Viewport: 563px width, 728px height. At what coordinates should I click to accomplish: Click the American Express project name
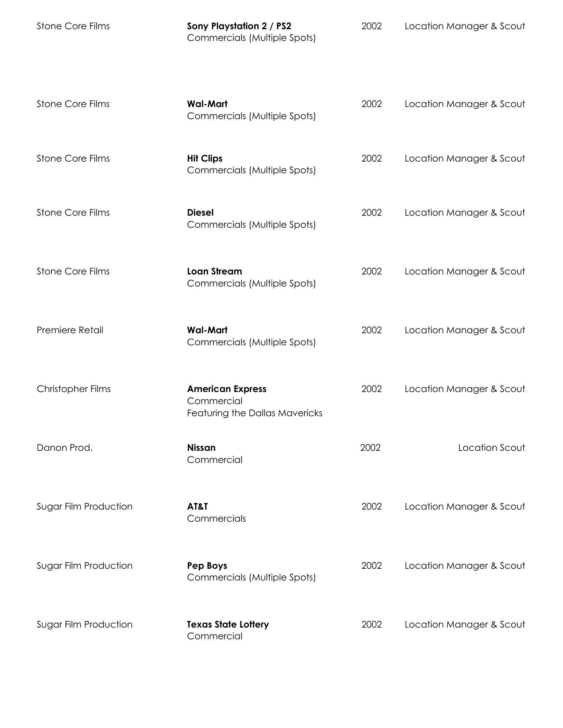(226, 389)
